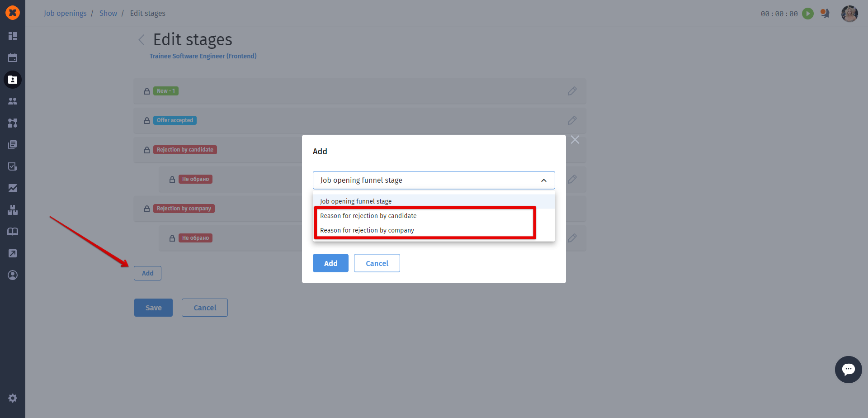The width and height of the screenshot is (868, 418).
Task: Open the settings gear in the sidebar
Action: [x=13, y=398]
